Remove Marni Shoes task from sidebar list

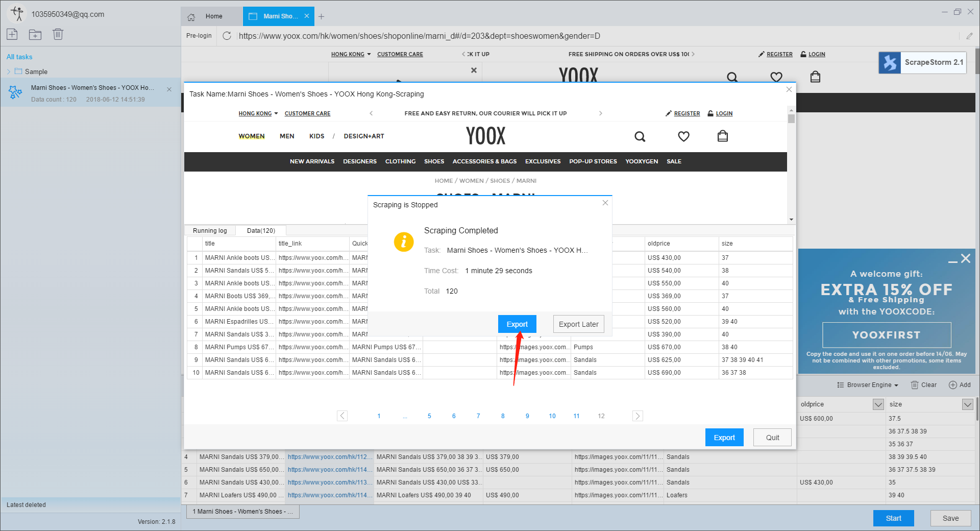pos(169,89)
